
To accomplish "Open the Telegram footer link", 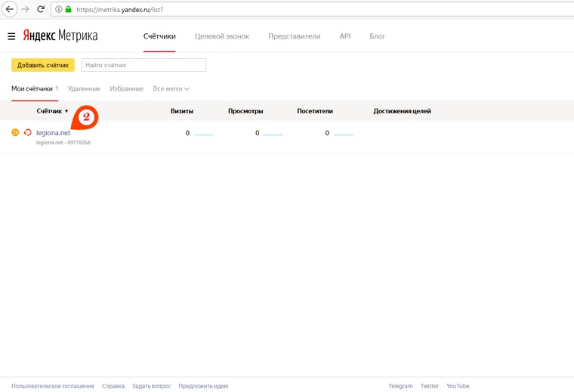I will pyautogui.click(x=400, y=386).
